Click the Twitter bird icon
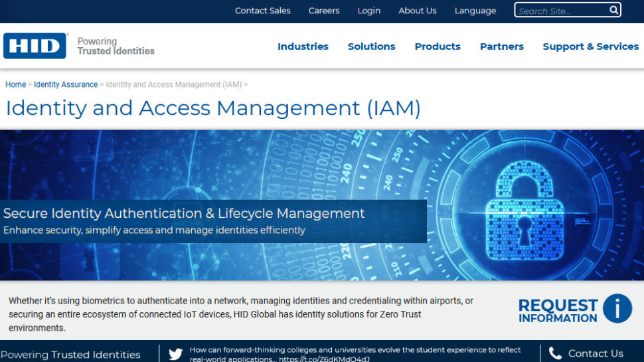Image resolution: width=644 pixels, height=362 pixels. tap(175, 353)
